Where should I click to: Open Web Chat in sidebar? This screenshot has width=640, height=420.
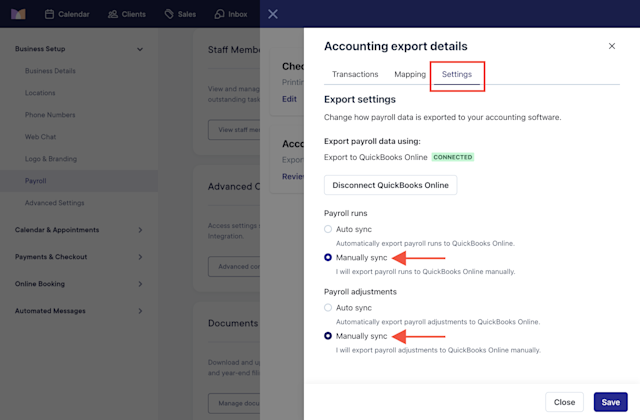[x=40, y=137]
